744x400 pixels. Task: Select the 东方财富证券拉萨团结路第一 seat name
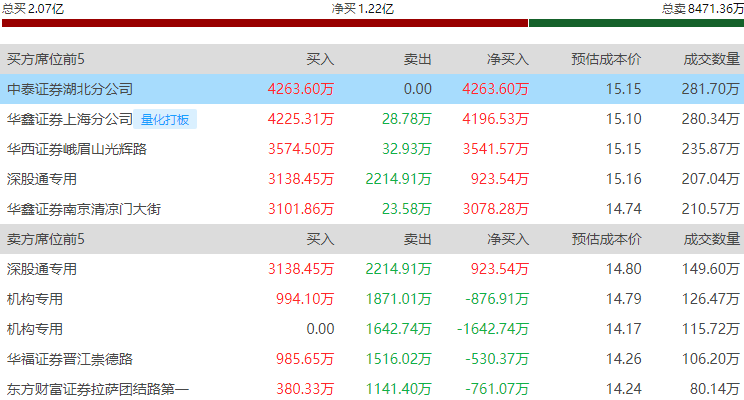(x=98, y=389)
